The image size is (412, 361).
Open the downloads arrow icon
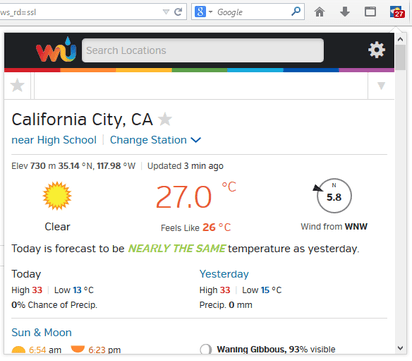[x=345, y=12]
